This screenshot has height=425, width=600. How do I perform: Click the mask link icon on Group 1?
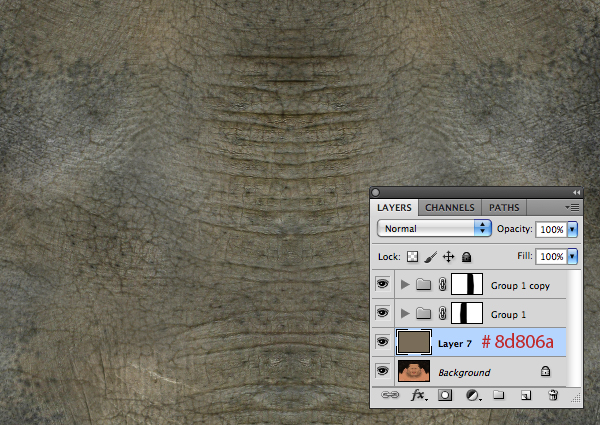coord(442,313)
